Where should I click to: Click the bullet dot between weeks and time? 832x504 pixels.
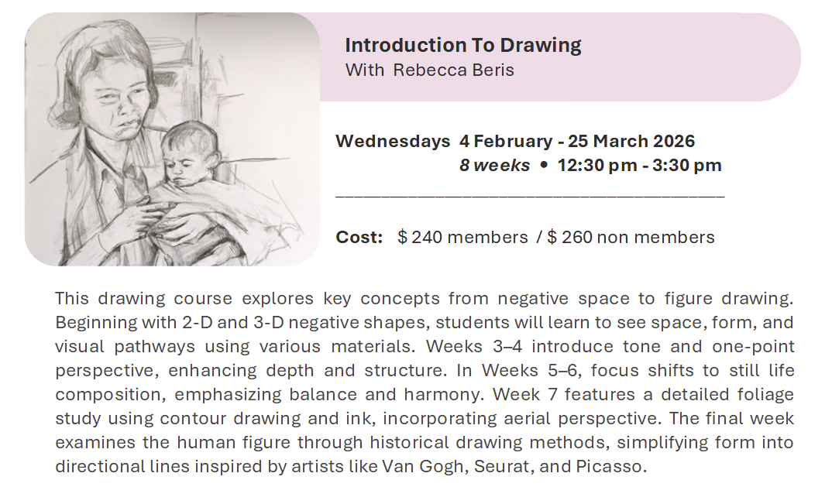(x=544, y=165)
